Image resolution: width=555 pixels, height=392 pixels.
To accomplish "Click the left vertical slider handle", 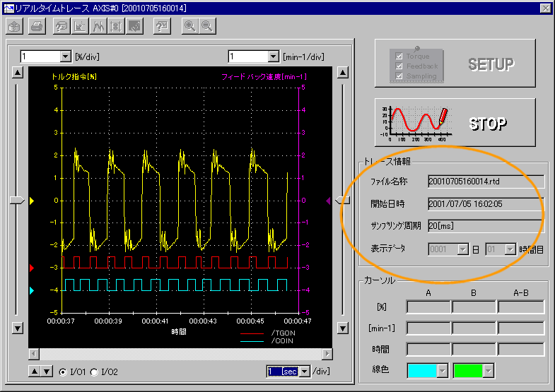I will coord(16,201).
